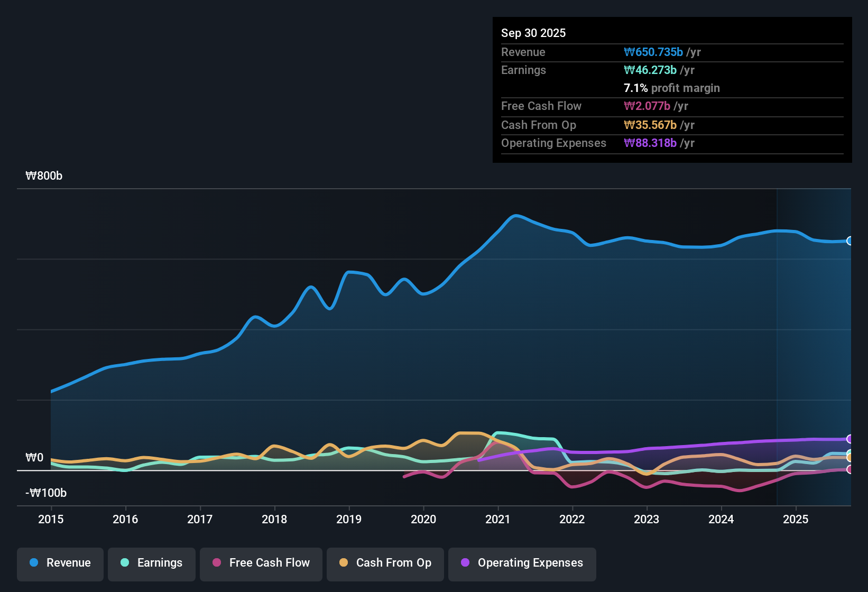Image resolution: width=868 pixels, height=592 pixels.
Task: Click the ₩650.735b Revenue value link
Action: point(654,52)
